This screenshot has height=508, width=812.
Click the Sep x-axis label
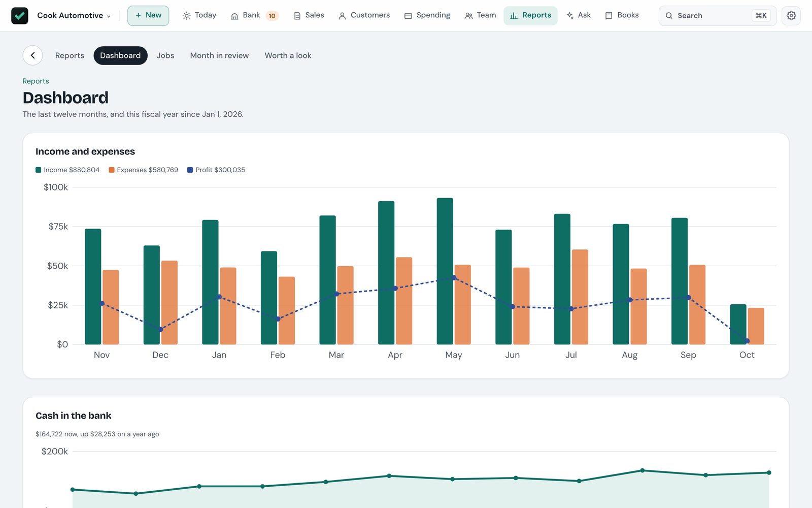(688, 355)
